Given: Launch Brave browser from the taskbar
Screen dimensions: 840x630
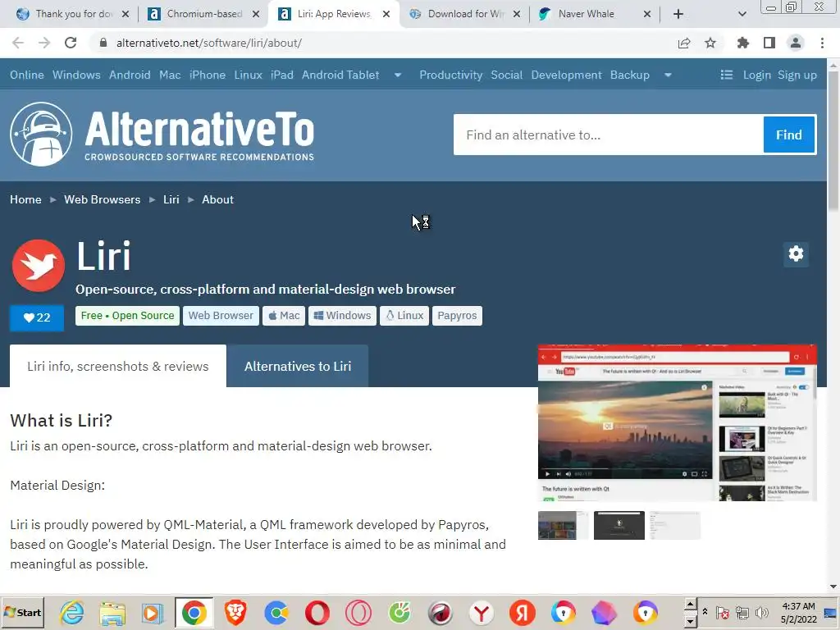Looking at the screenshot, I should click(235, 612).
